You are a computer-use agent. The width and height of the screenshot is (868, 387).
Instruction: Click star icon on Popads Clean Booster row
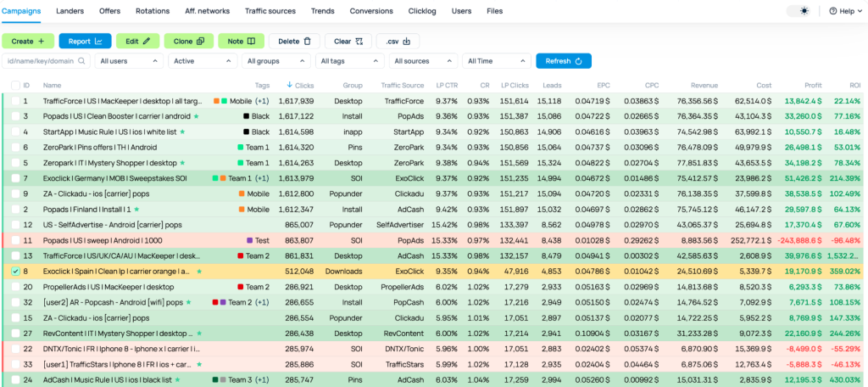[196, 116]
